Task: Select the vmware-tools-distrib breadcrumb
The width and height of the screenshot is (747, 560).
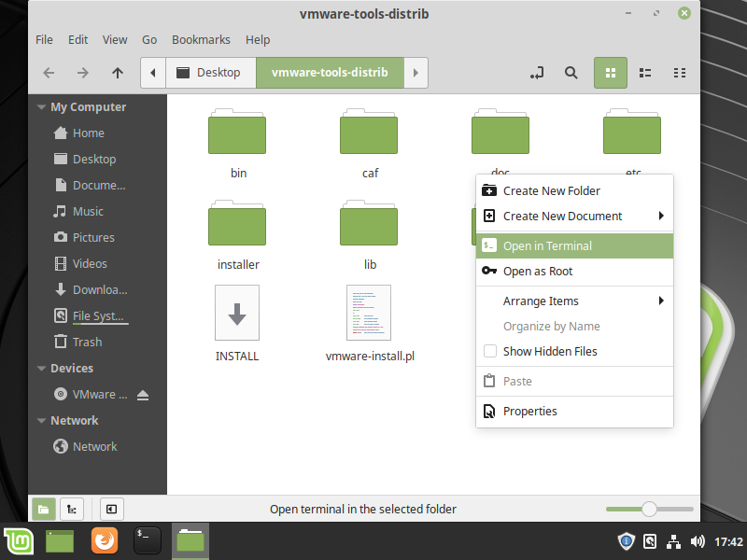Action: tap(331, 73)
